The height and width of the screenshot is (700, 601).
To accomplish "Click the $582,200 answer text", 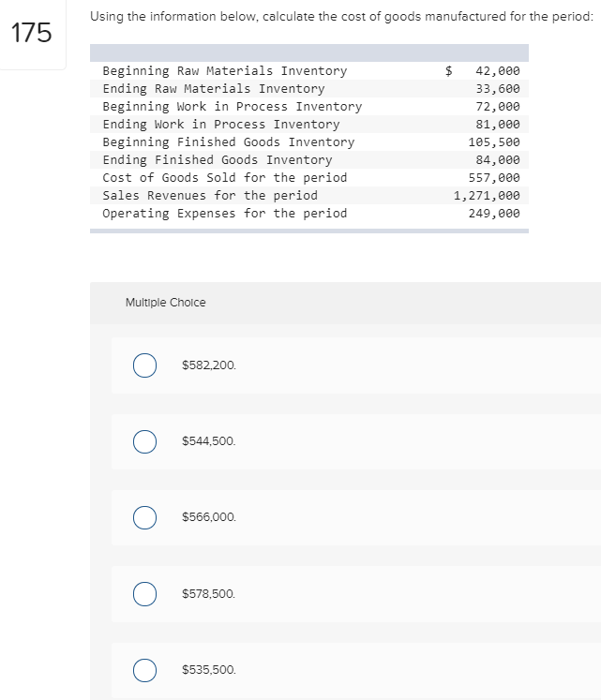I will pyautogui.click(x=208, y=365).
